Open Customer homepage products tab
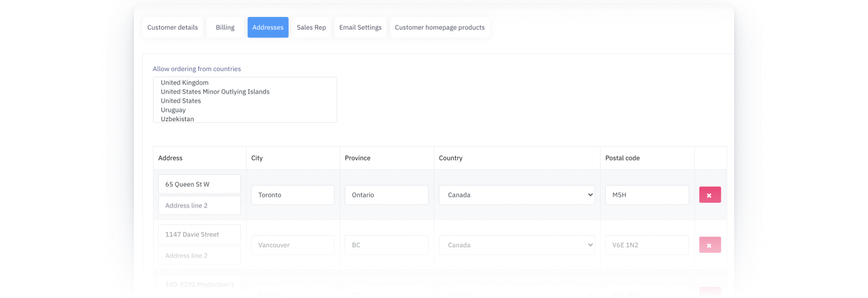Viewport: 868px width, 298px height. 439,27
